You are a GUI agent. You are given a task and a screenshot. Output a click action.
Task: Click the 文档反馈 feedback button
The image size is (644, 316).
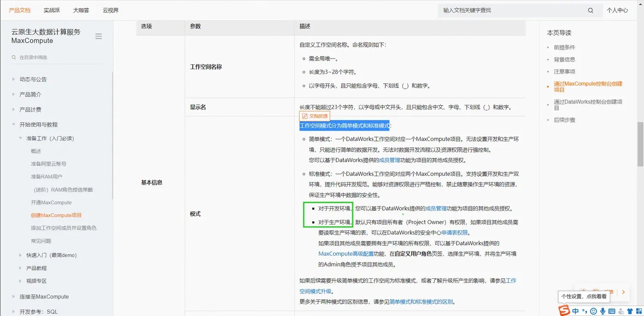point(314,116)
